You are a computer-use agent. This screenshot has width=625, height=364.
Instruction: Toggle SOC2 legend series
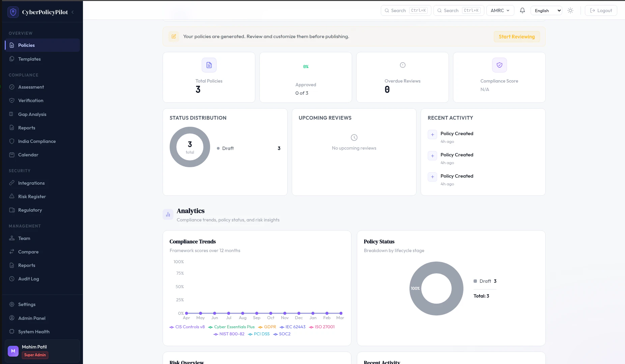pyautogui.click(x=282, y=334)
